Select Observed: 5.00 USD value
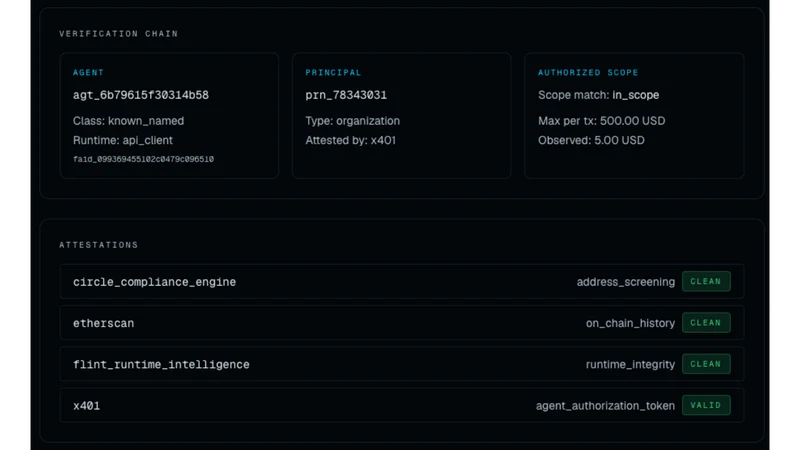The width and height of the screenshot is (800, 450). click(591, 140)
